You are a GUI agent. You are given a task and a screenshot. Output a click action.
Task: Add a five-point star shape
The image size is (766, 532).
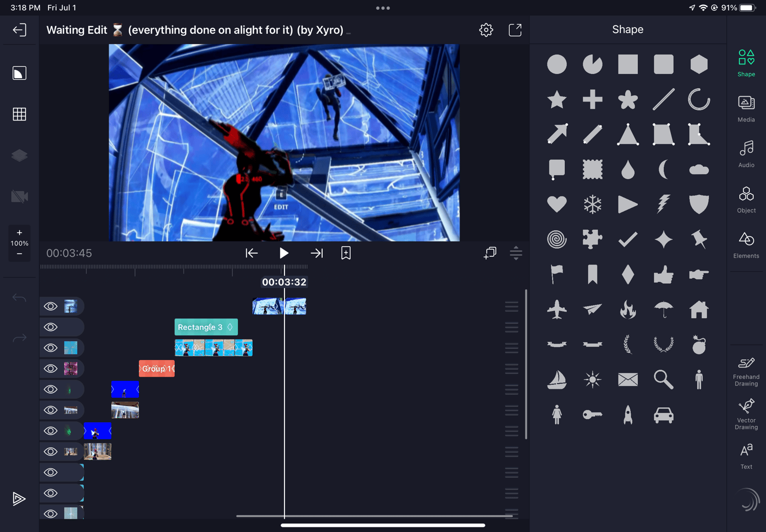click(557, 100)
